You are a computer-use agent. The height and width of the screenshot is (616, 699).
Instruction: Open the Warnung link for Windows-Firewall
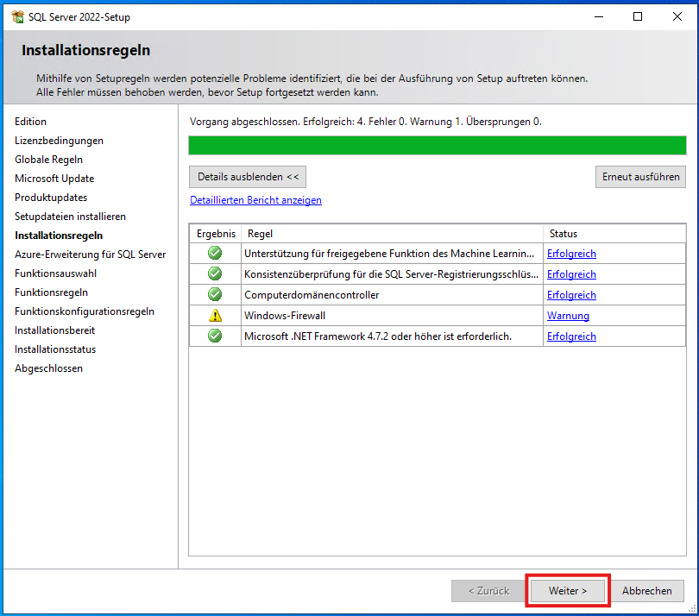click(x=568, y=315)
